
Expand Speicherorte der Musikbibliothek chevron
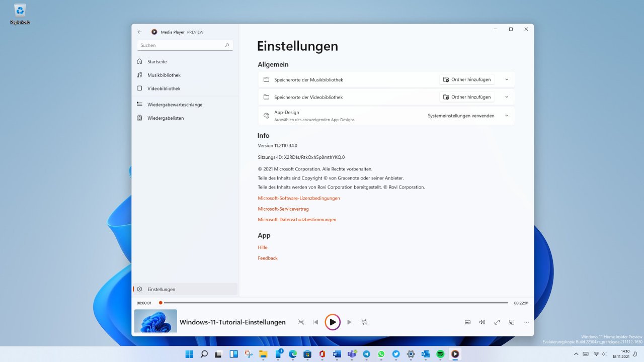507,79
